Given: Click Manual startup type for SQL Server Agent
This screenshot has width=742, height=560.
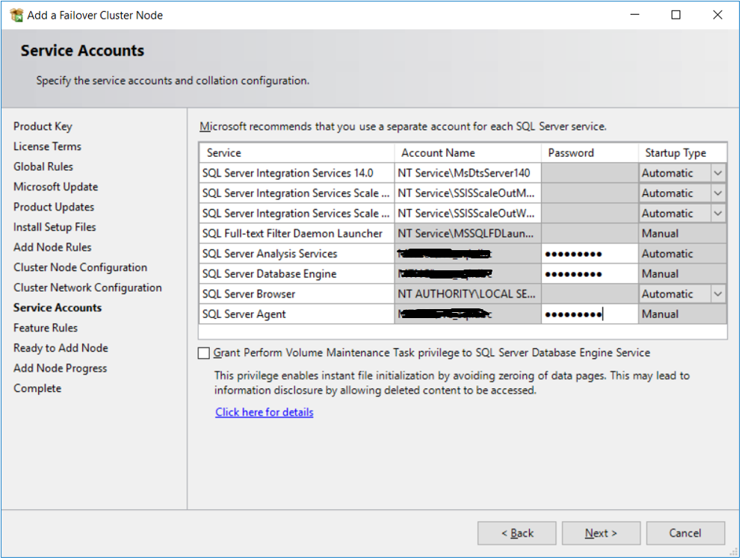Looking at the screenshot, I should coord(682,314).
